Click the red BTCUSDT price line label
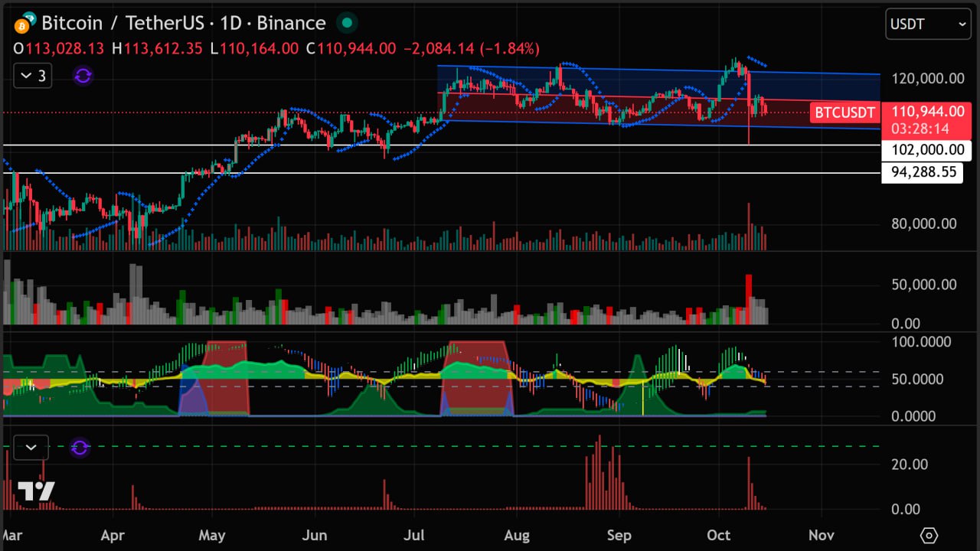This screenshot has width=980, height=551. (x=844, y=113)
